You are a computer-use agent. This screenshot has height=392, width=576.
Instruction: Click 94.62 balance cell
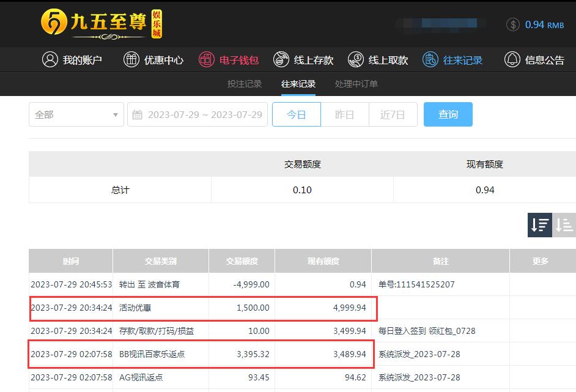[355, 377]
